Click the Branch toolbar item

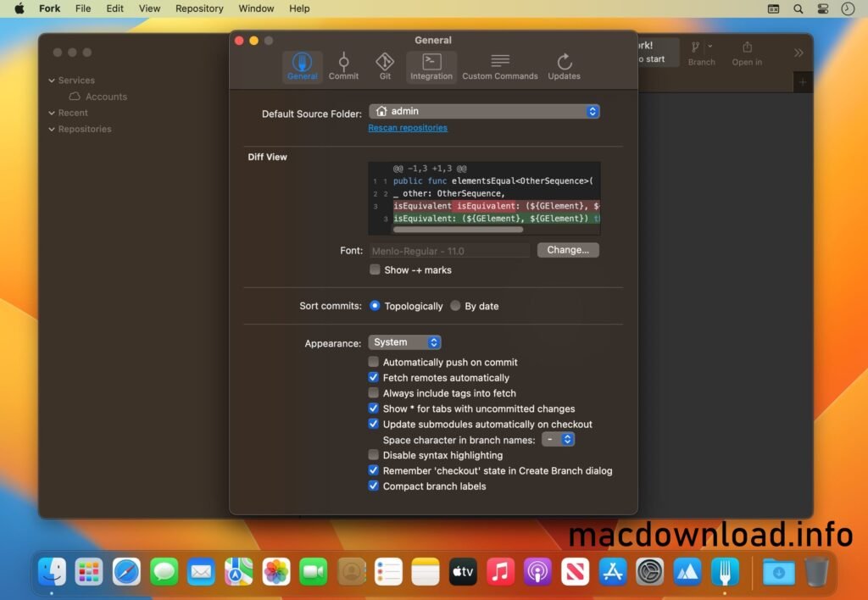click(701, 52)
